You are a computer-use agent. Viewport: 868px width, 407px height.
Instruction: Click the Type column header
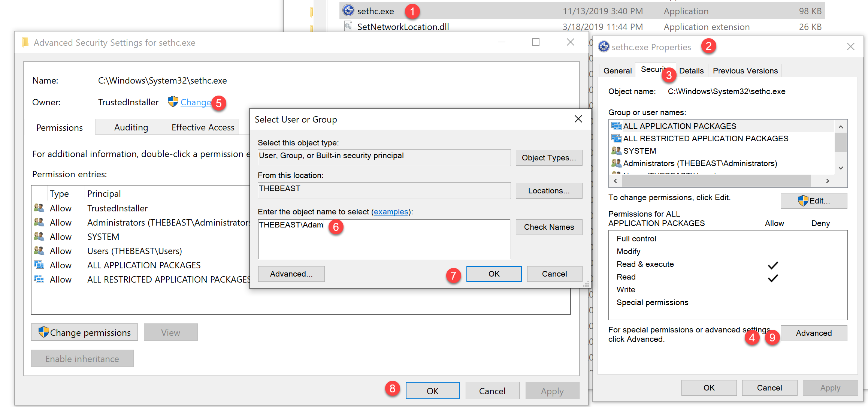(59, 194)
